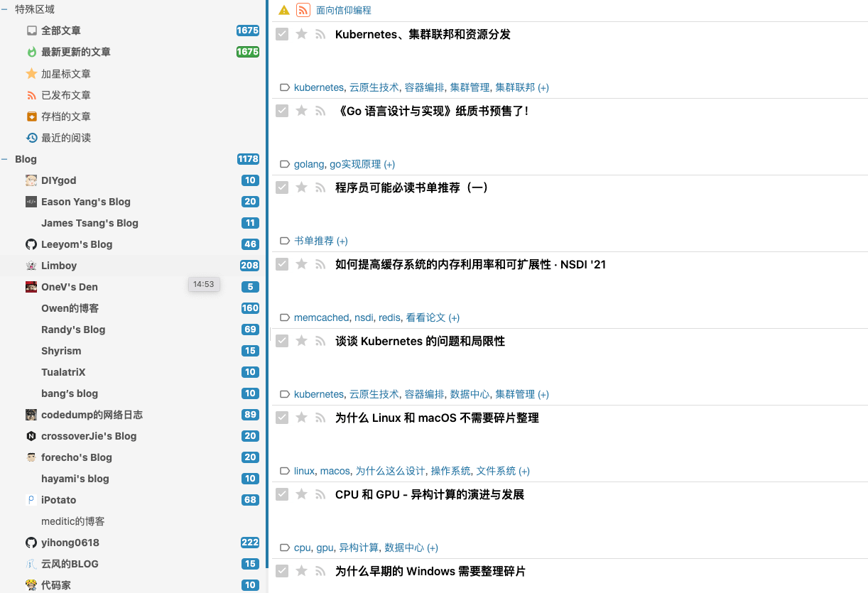Star the CPU 和 GPU 异构计算 article

[x=301, y=494]
